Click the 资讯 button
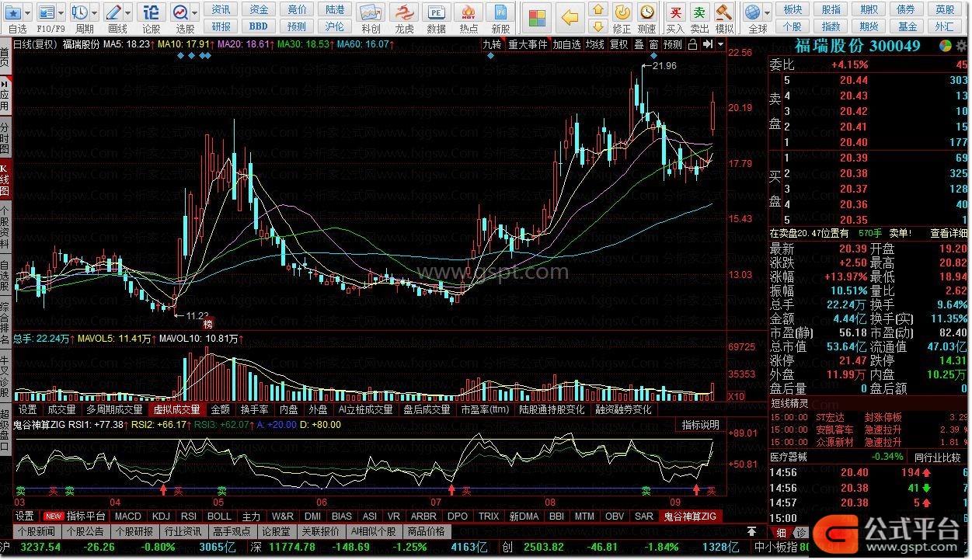Viewport: 972px width, 560px height. pos(221,9)
